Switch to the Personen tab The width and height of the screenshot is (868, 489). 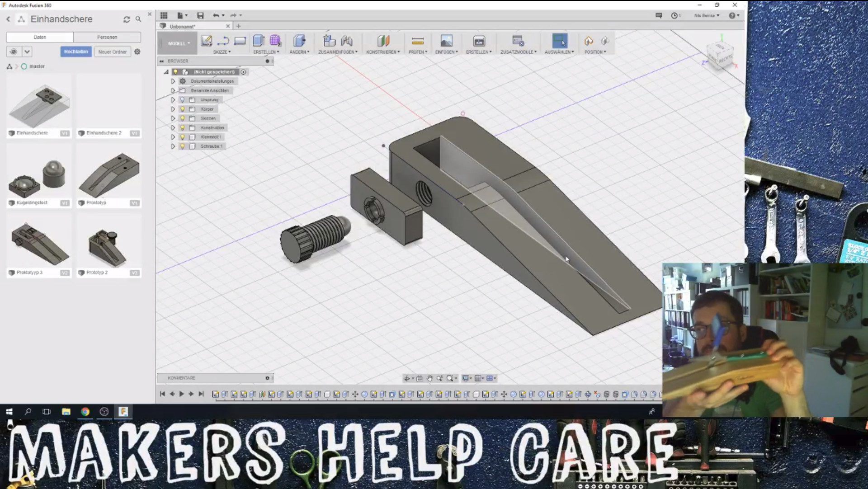[107, 37]
